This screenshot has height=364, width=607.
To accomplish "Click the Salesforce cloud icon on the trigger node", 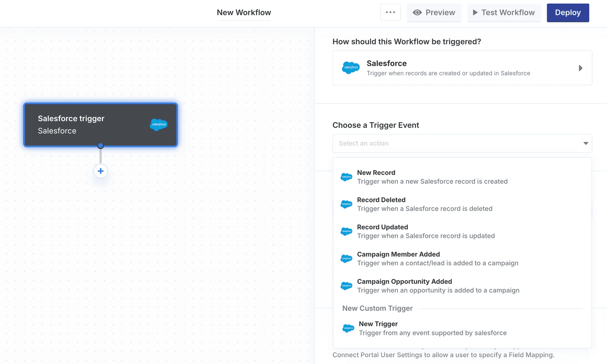I will (159, 124).
